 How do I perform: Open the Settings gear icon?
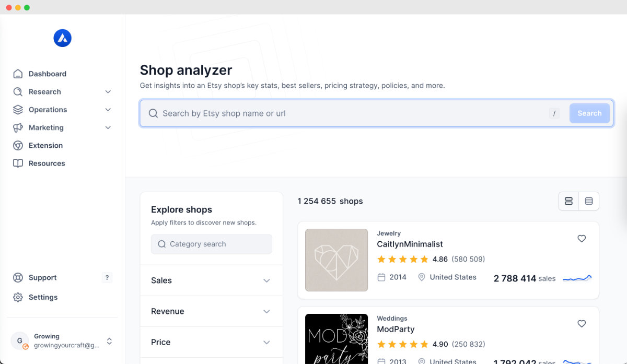pos(18,297)
